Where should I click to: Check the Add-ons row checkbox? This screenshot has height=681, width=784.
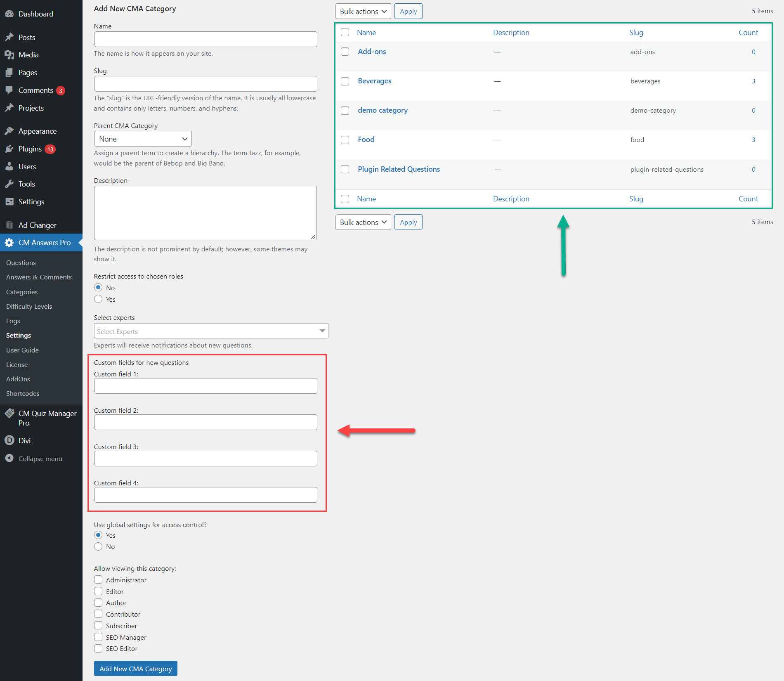(x=345, y=52)
